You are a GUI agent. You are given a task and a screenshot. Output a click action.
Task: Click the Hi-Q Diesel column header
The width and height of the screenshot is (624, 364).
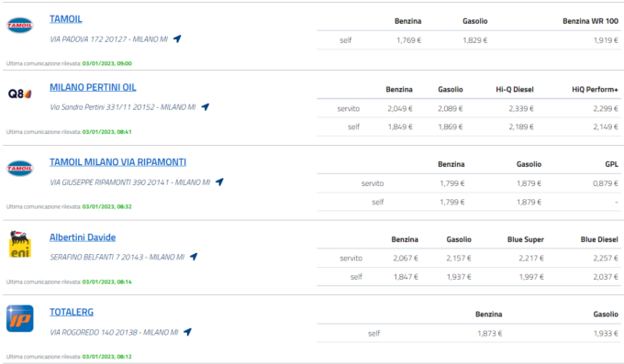click(x=515, y=90)
